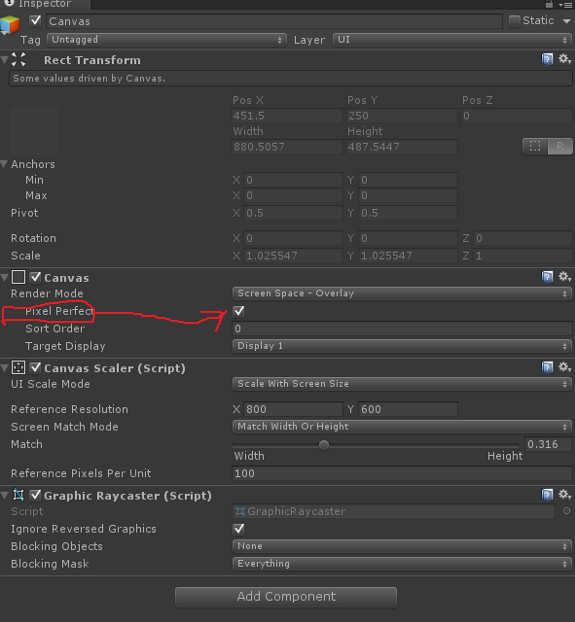Disable the Graphic Raycaster component checkbox
The height and width of the screenshot is (622, 575).
(35, 495)
